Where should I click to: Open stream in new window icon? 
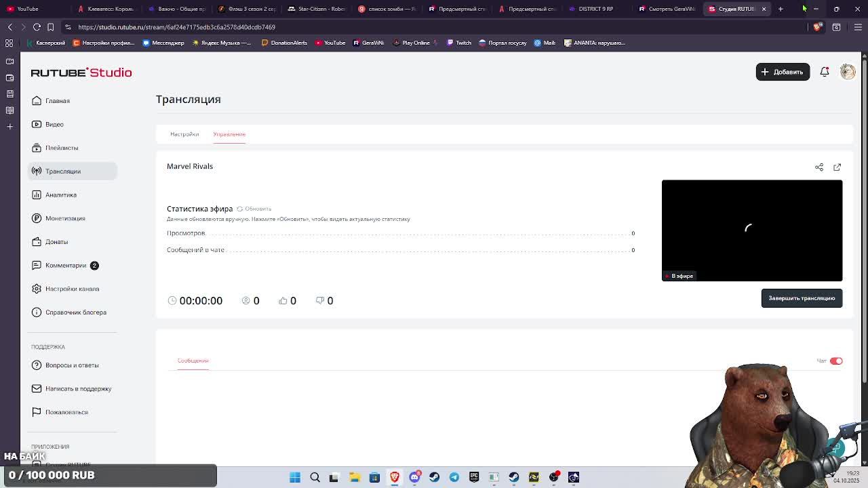(837, 167)
